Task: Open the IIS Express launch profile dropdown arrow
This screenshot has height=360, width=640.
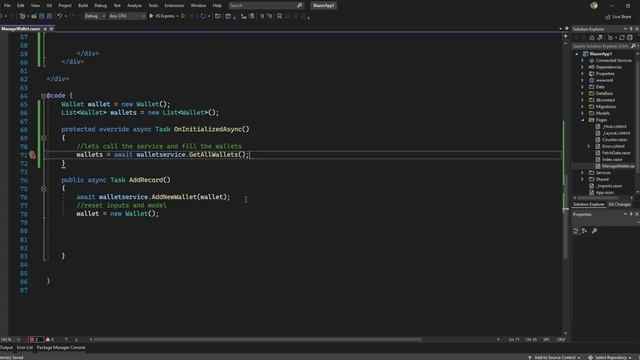Action: (178, 16)
